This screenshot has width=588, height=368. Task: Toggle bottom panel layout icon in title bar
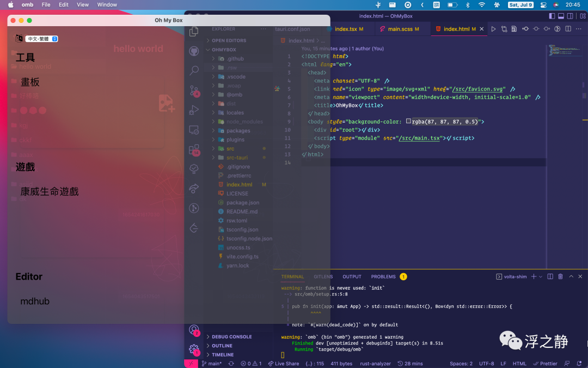click(561, 16)
